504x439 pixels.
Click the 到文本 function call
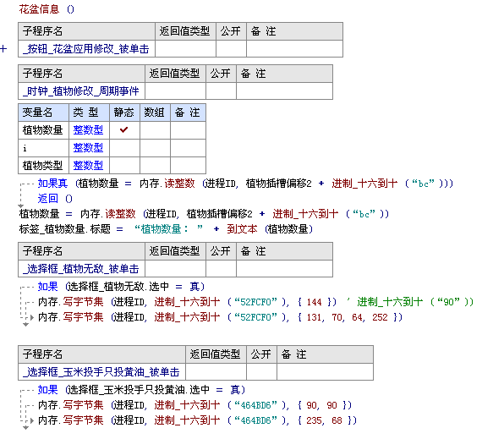242,229
